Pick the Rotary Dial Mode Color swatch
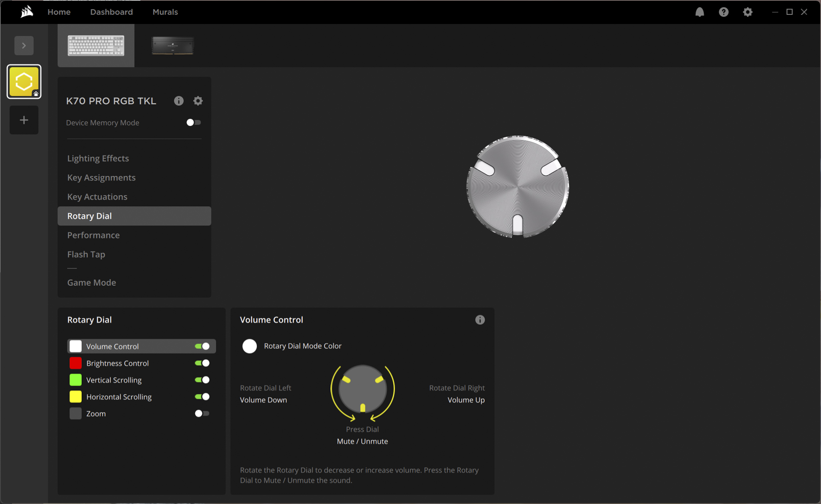Image resolution: width=821 pixels, height=504 pixels. pyautogui.click(x=249, y=346)
